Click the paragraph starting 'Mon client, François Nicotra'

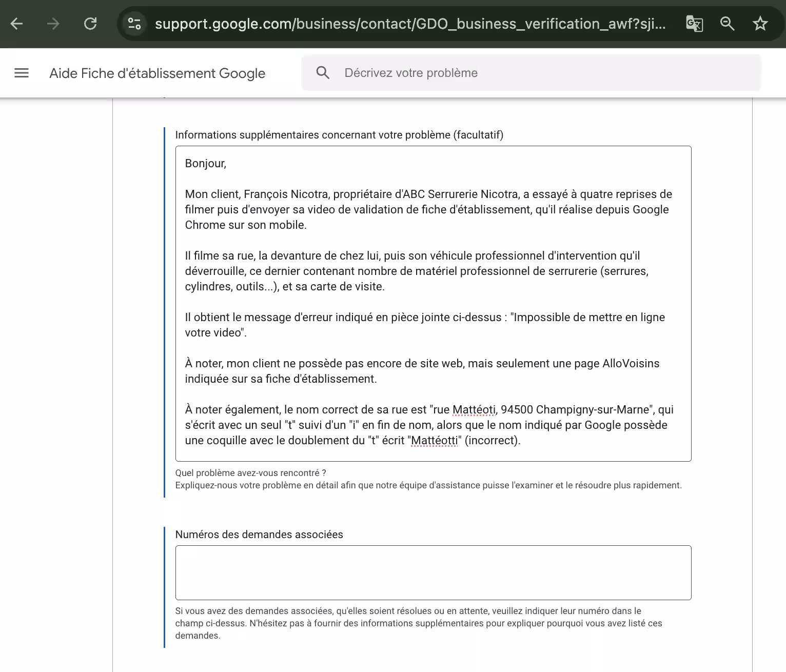coord(428,209)
